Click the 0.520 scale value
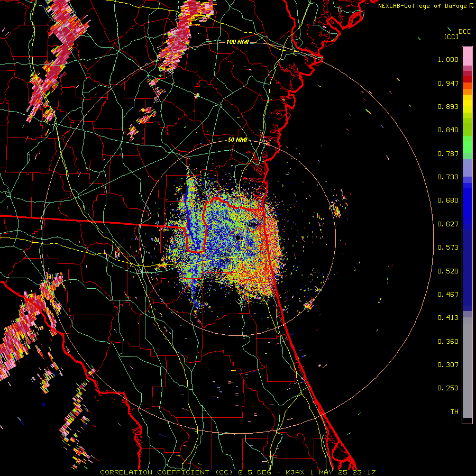 click(x=448, y=271)
